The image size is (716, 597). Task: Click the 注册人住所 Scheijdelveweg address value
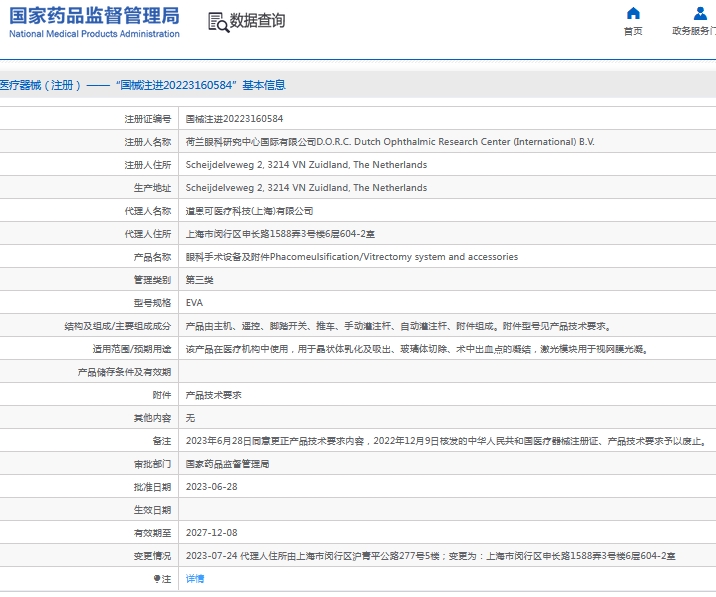[x=306, y=165]
